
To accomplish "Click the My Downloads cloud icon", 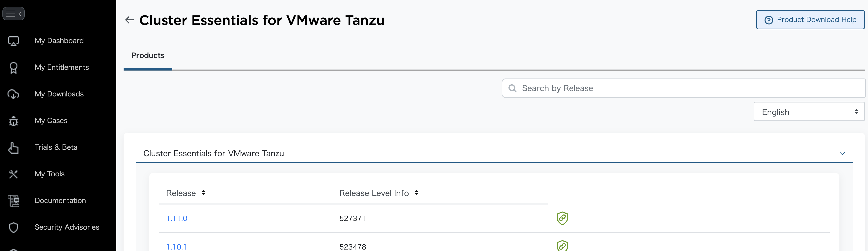I will 14,94.
